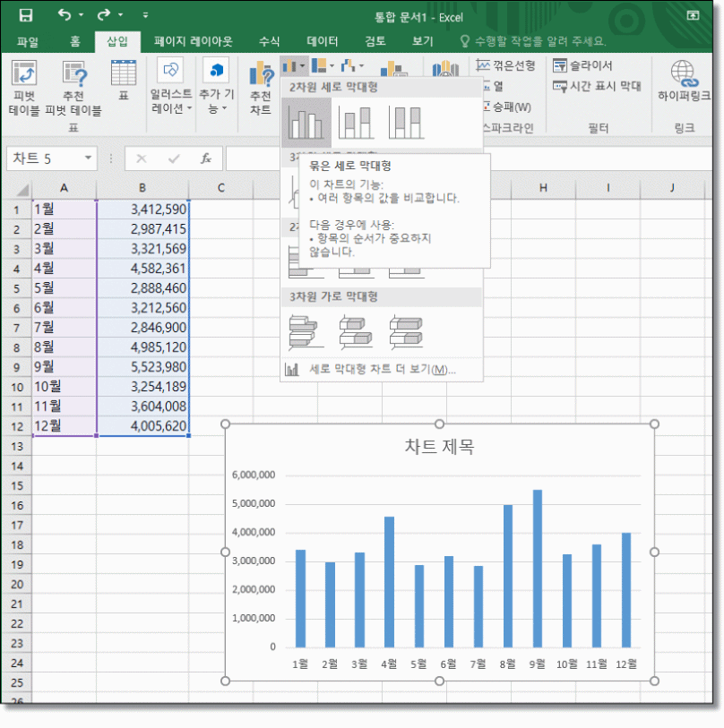Select the 3D clustered bar chart thumbnail
Screen dimensions: 724x728
[306, 332]
